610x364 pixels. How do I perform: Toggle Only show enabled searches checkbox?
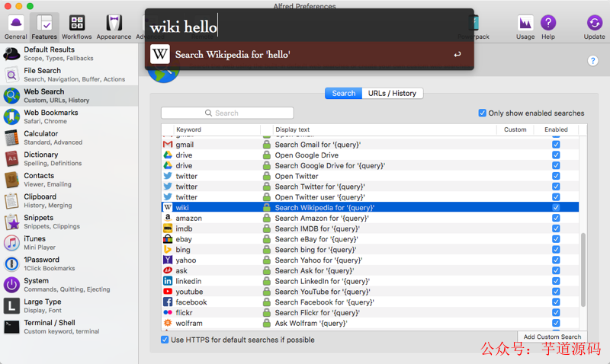(x=482, y=113)
